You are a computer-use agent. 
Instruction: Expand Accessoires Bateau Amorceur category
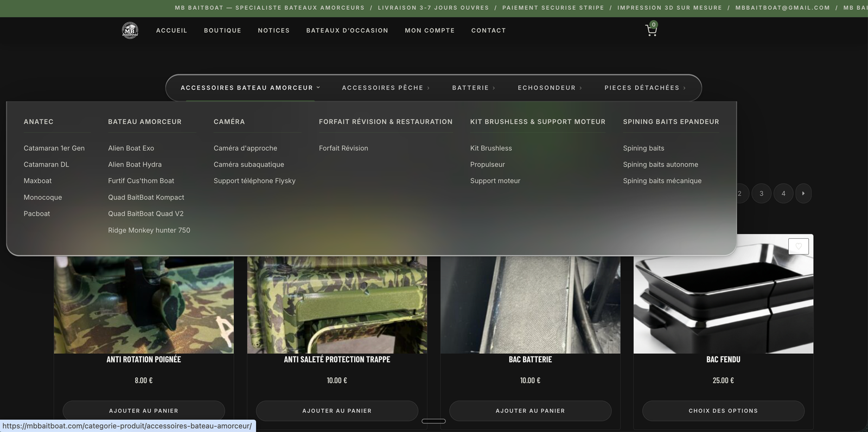250,88
